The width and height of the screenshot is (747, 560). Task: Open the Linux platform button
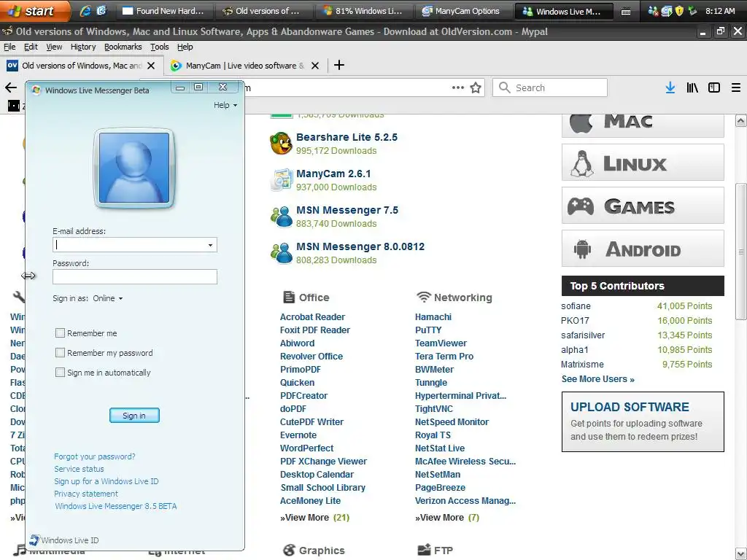point(643,163)
